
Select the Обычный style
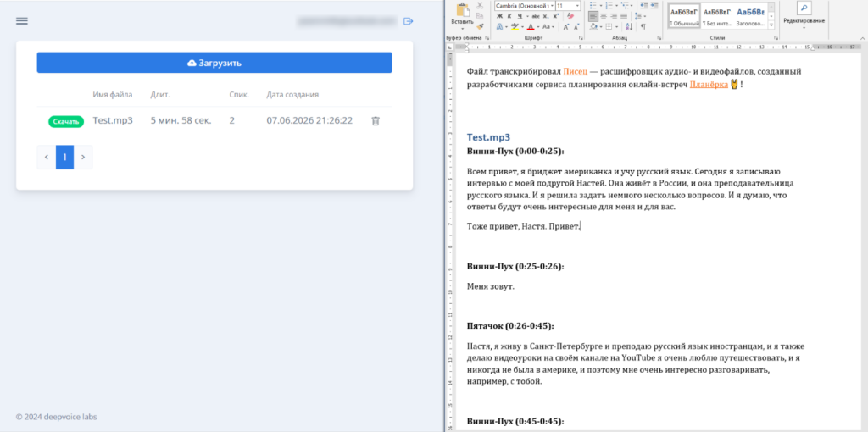[x=684, y=15]
